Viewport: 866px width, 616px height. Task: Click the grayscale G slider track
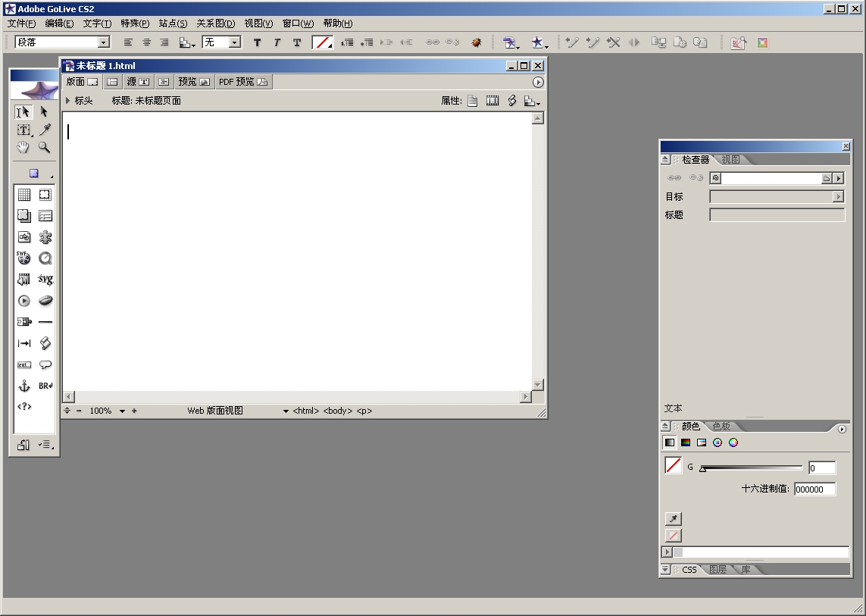pyautogui.click(x=752, y=467)
